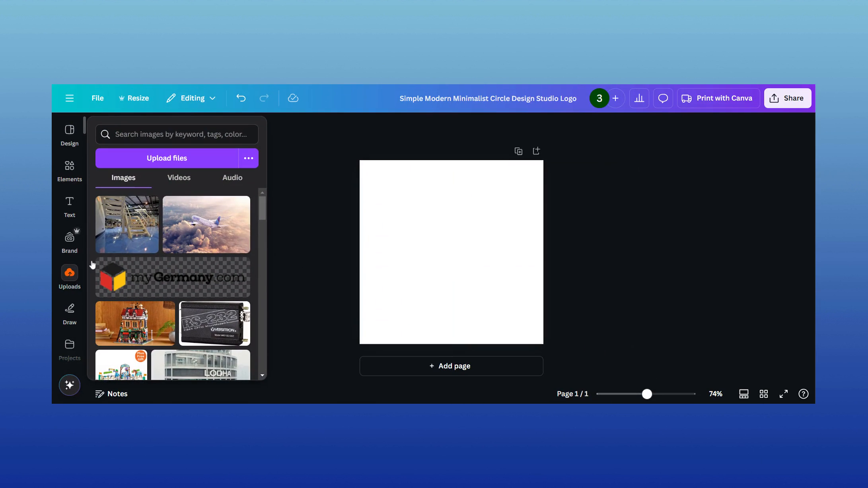Open the comments panel icon
This screenshot has width=868, height=488.
point(663,98)
